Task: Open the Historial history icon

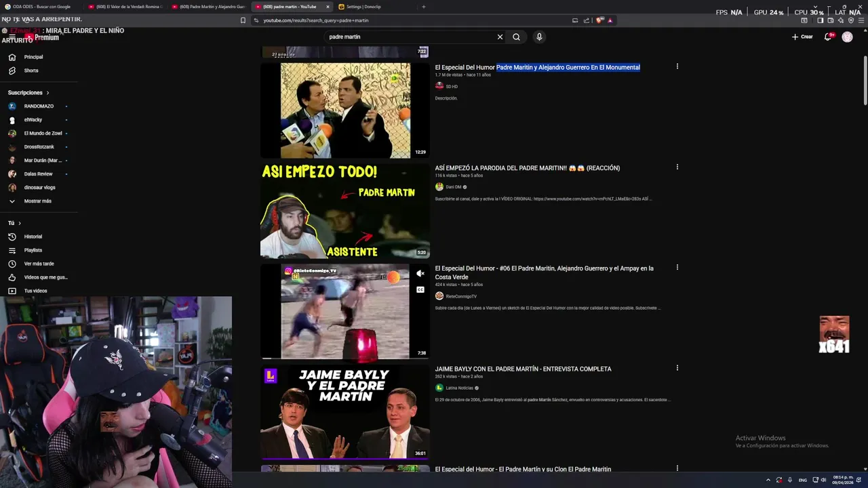Action: (x=12, y=237)
